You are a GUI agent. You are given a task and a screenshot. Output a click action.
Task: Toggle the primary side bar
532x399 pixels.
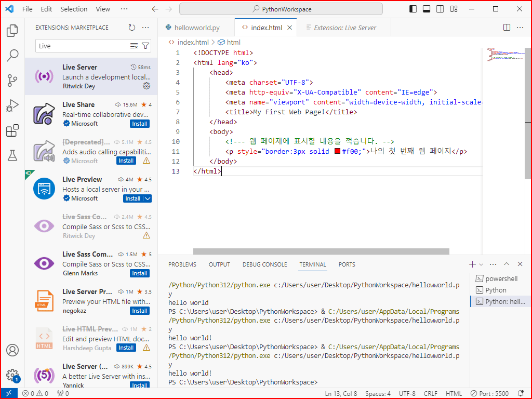[413, 9]
